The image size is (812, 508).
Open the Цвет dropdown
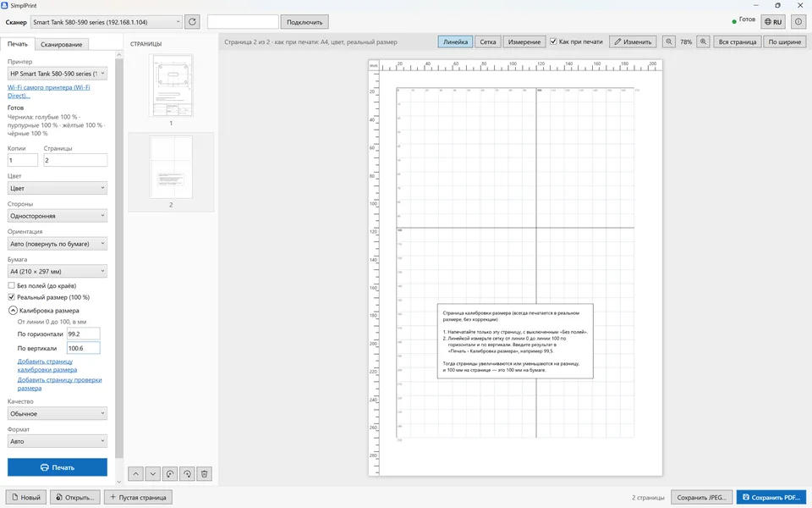point(58,188)
